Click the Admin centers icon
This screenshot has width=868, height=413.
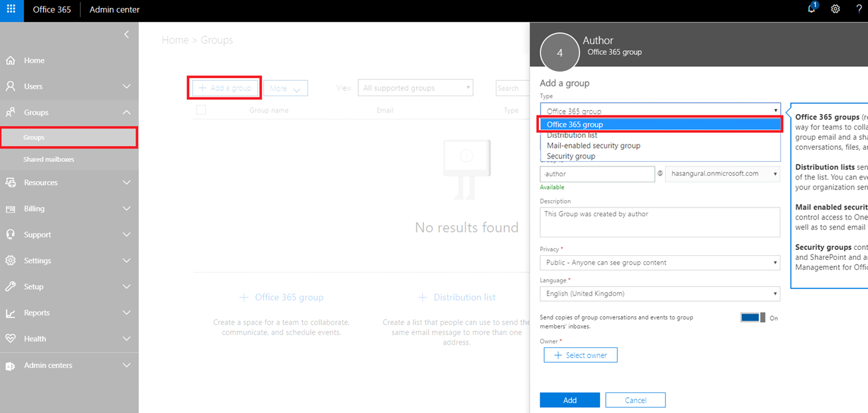(11, 365)
